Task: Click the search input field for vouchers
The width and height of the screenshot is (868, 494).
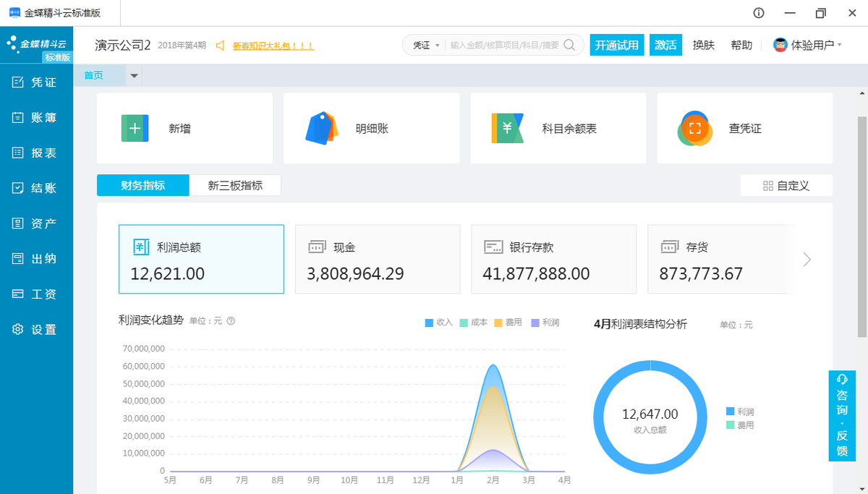Action: tap(504, 45)
